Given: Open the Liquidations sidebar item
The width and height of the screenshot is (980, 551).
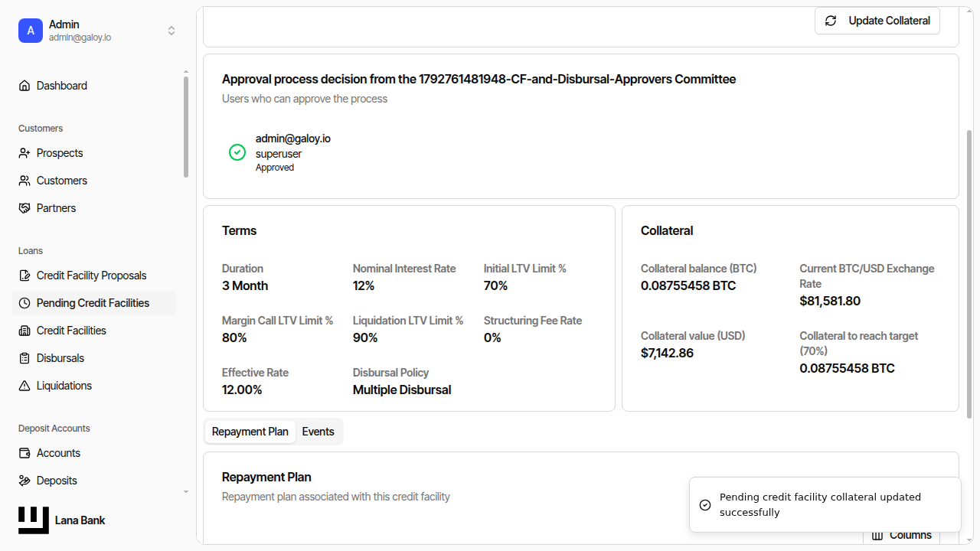Looking at the screenshot, I should coord(95,386).
